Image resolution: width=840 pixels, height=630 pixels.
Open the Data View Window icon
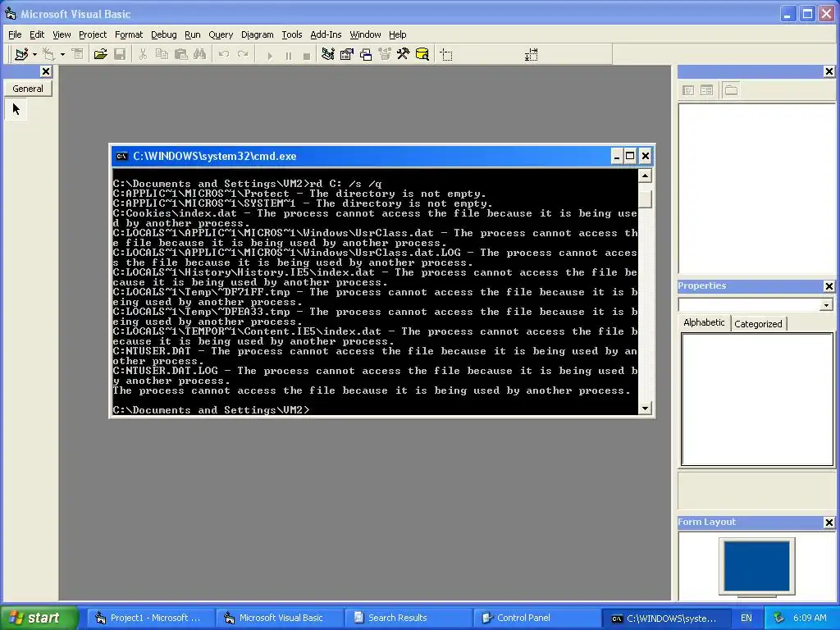[x=422, y=54]
